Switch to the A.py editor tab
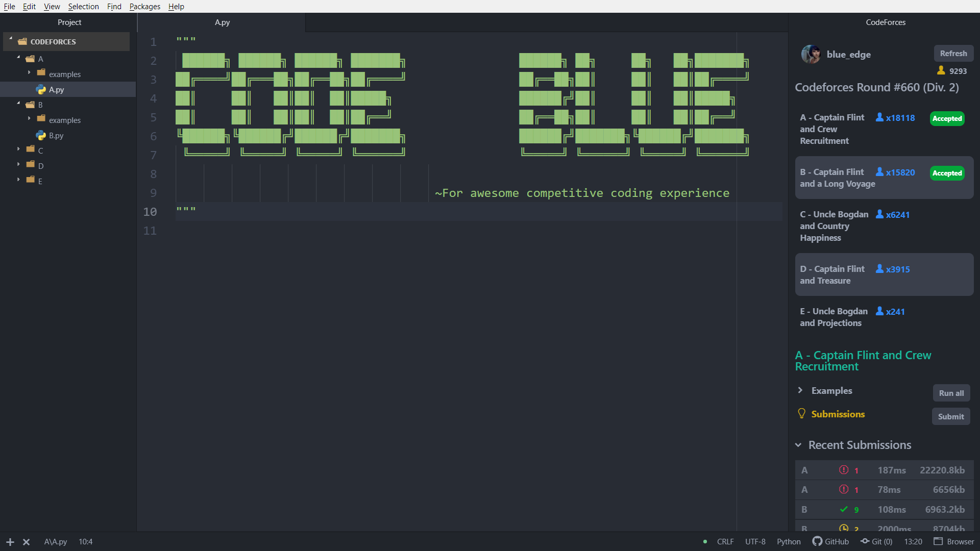The height and width of the screenshot is (551, 980). (222, 22)
